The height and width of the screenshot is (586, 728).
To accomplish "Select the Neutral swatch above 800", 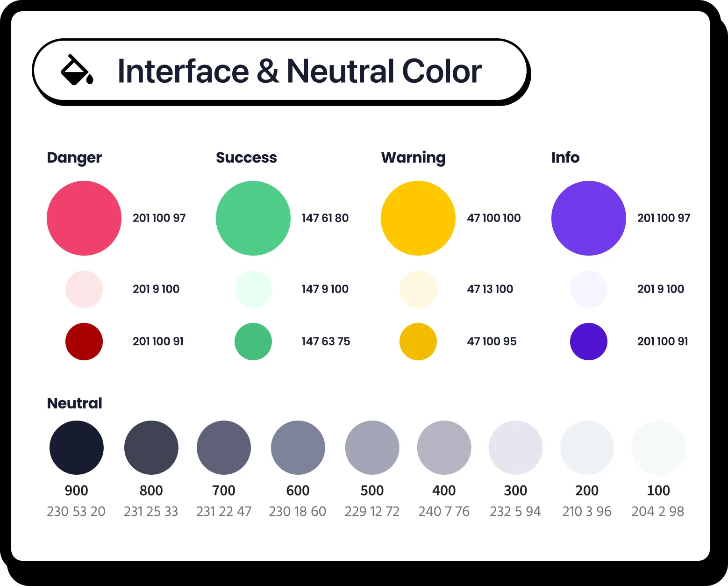I will pyautogui.click(x=151, y=448).
